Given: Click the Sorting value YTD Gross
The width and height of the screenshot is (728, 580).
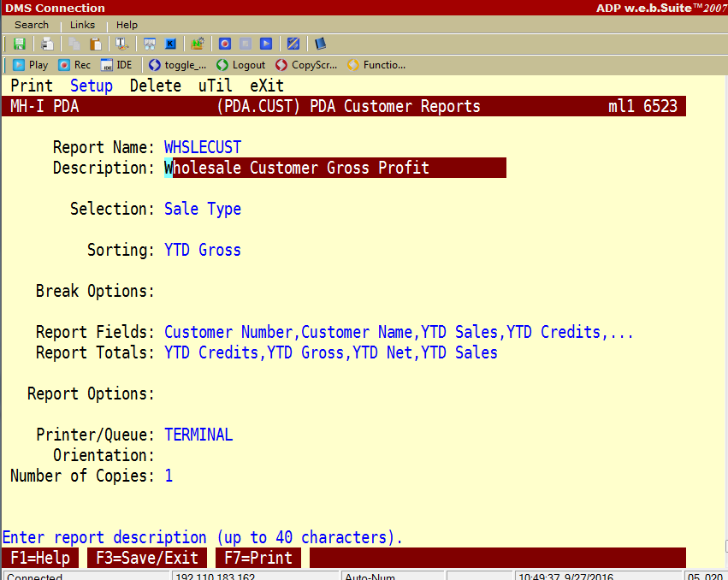Looking at the screenshot, I should (x=203, y=250).
